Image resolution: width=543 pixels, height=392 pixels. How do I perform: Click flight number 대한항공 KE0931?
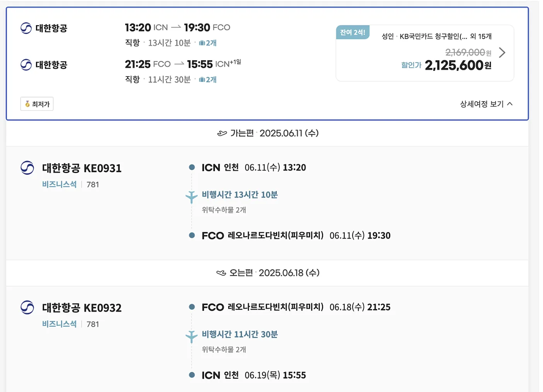pos(82,168)
